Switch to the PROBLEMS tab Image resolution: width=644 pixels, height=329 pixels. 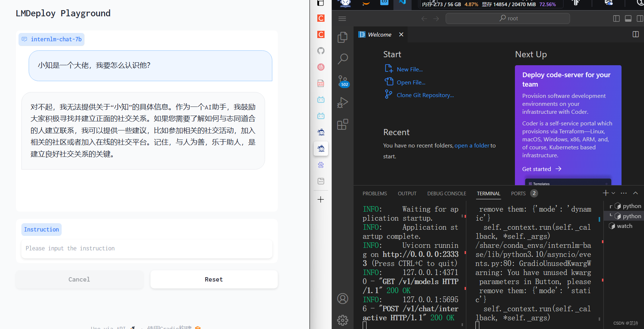375,193
